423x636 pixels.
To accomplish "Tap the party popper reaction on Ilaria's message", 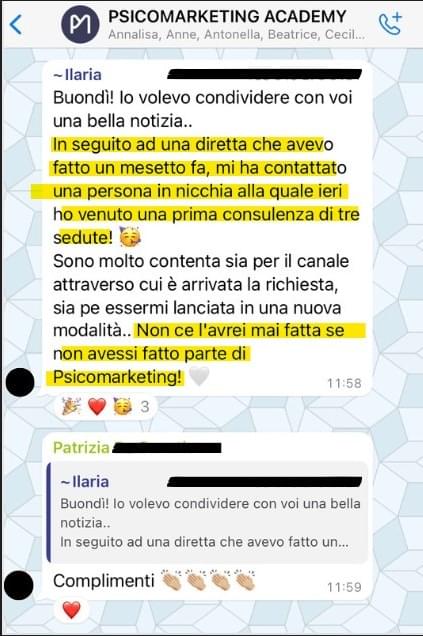I will pyautogui.click(x=71, y=406).
